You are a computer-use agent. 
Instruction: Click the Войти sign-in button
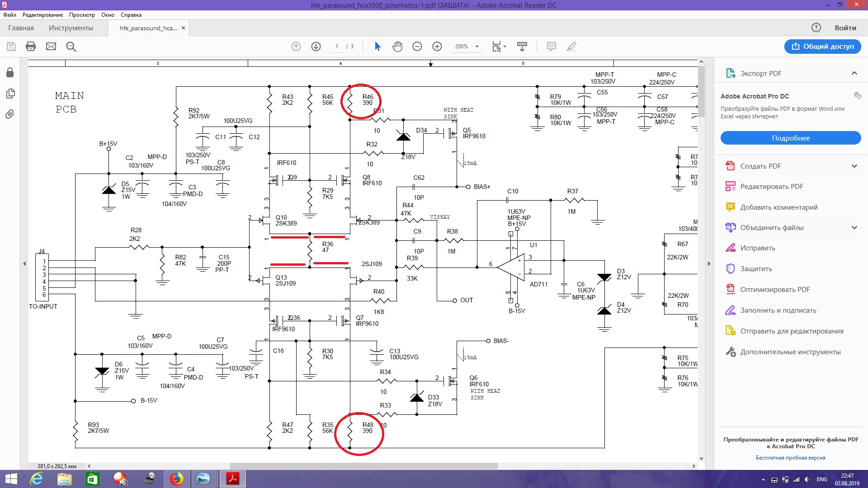click(845, 28)
